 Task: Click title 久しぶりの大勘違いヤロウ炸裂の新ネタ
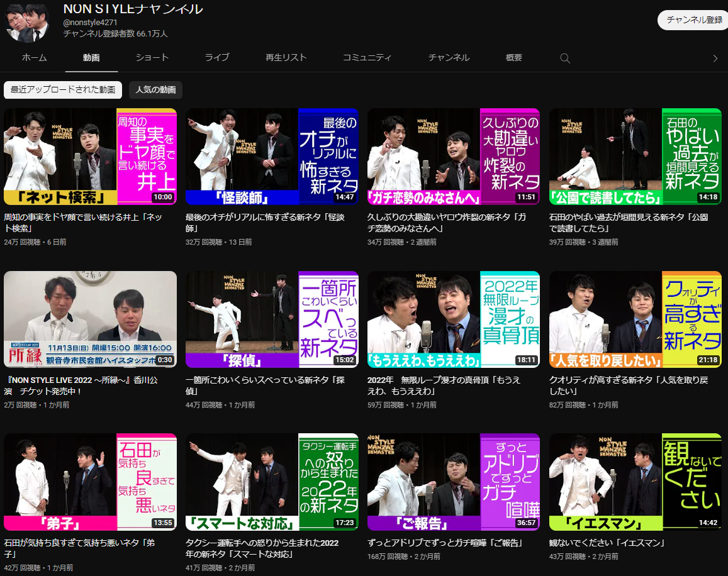click(447, 223)
